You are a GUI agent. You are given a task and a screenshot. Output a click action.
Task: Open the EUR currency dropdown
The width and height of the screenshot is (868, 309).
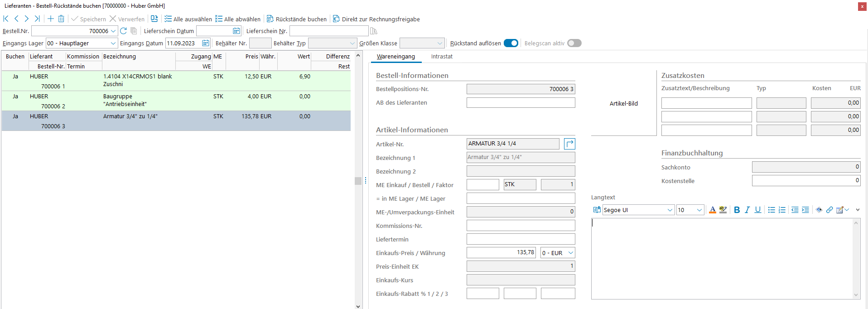tap(571, 253)
